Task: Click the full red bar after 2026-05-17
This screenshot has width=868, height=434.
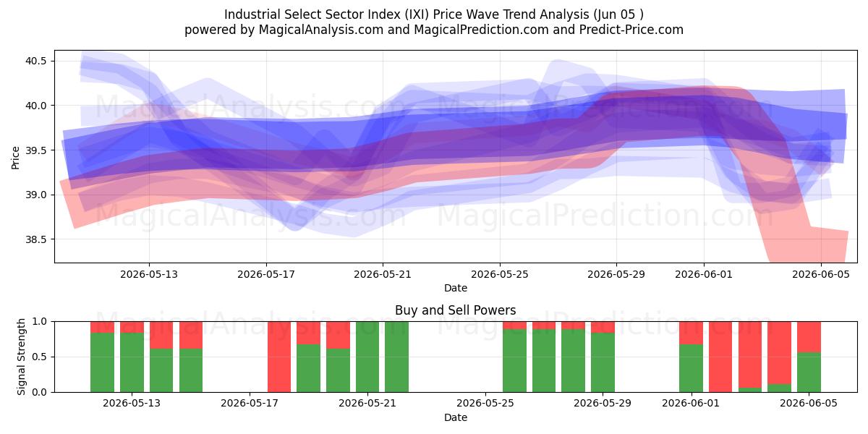Action: (x=279, y=357)
